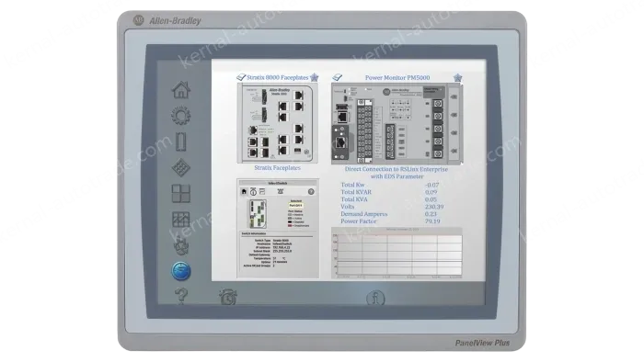Click the list icon after the clock in faceplate toolbar
The image size is (644, 362).
click(x=262, y=191)
